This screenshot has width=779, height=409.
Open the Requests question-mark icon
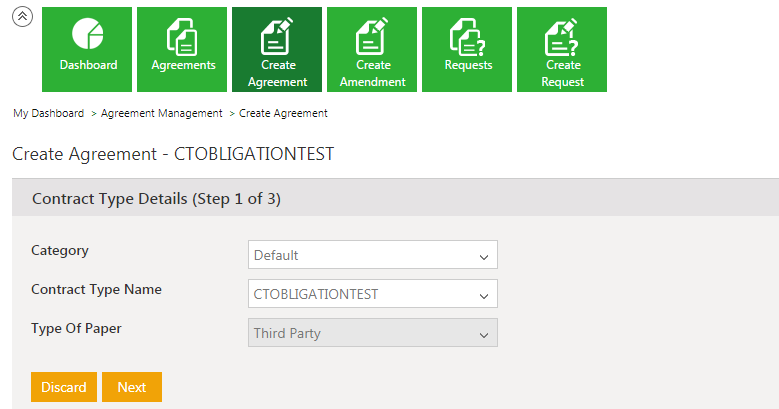point(468,36)
